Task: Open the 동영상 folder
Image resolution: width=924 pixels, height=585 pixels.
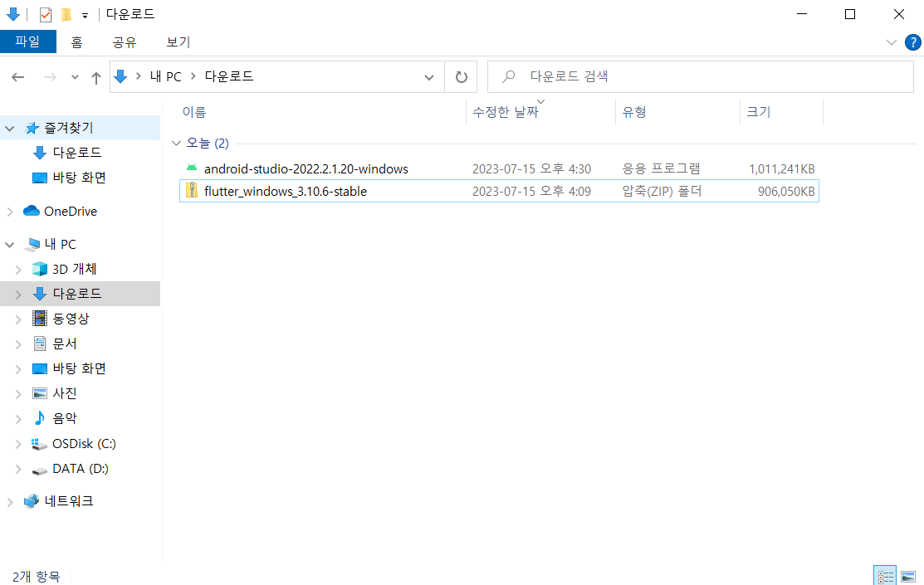Action: [71, 319]
